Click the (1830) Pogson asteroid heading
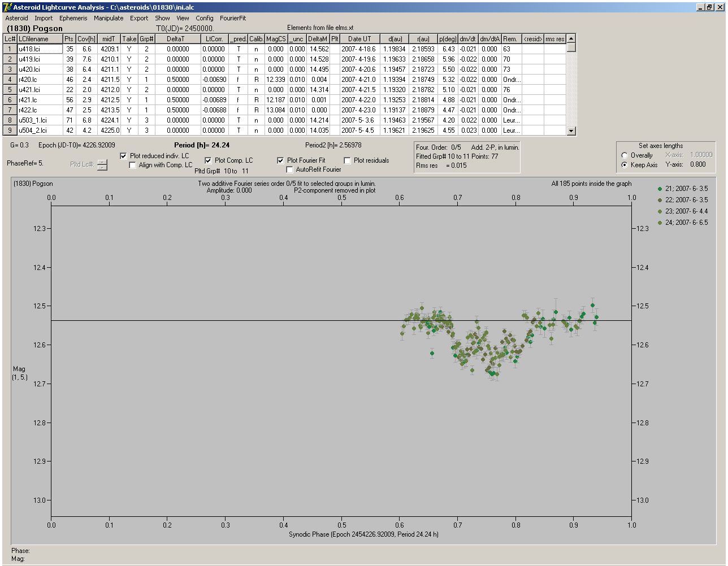This screenshot has width=728, height=566. pos(35,28)
